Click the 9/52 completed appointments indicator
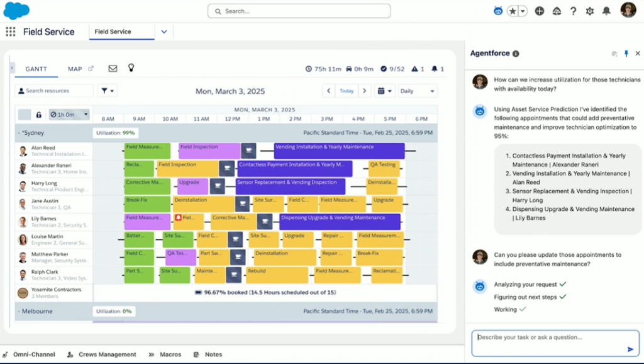This screenshot has height=364, width=644. [x=392, y=69]
